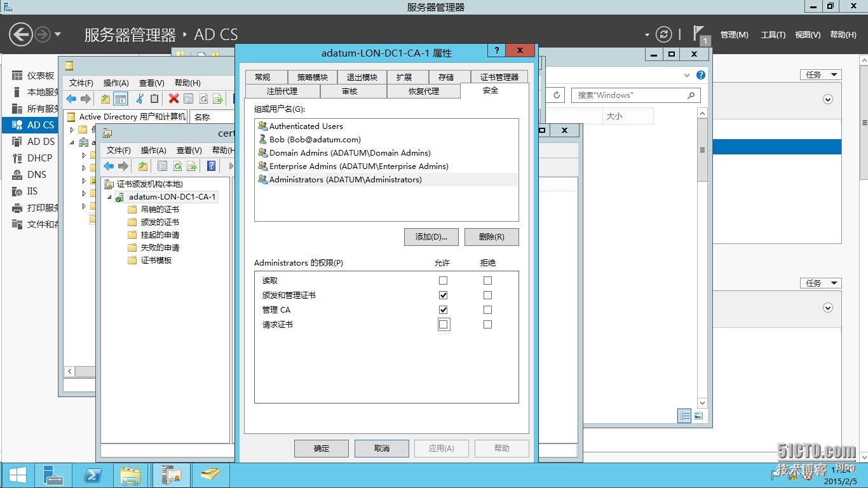Viewport: 868px width, 488px height.
Task: Click Up one level in certsrv toolbar
Action: pos(143,166)
